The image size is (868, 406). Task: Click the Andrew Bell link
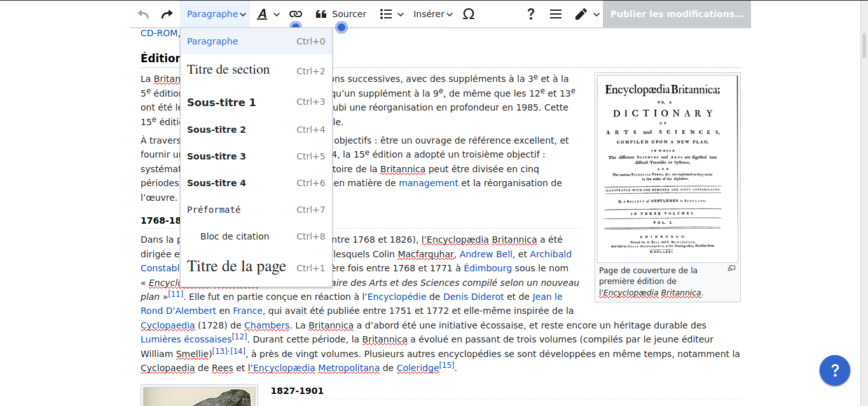tap(486, 254)
